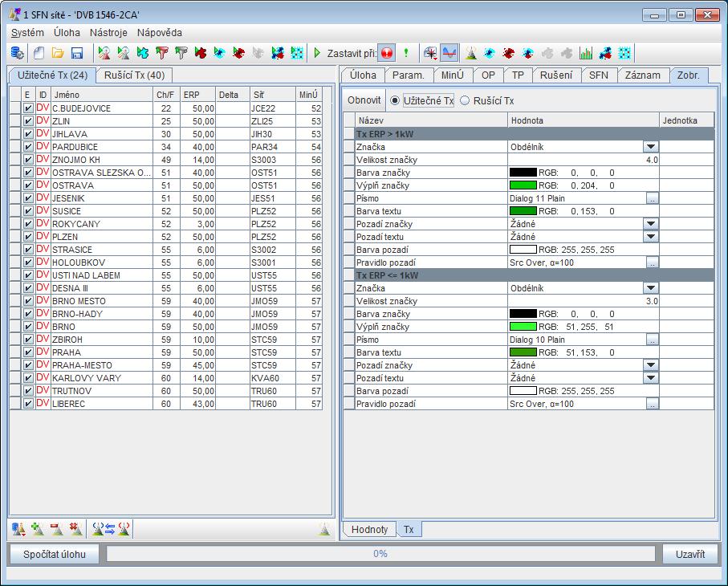
Task: Click the green funnel antenna toolbar icon
Action: pos(181,53)
